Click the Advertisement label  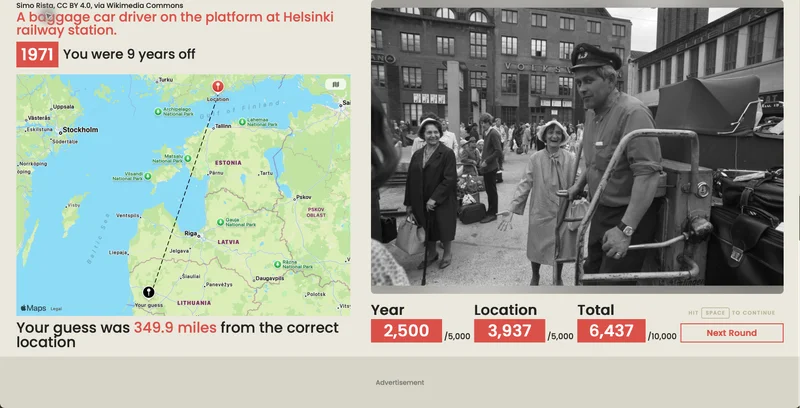tap(400, 382)
